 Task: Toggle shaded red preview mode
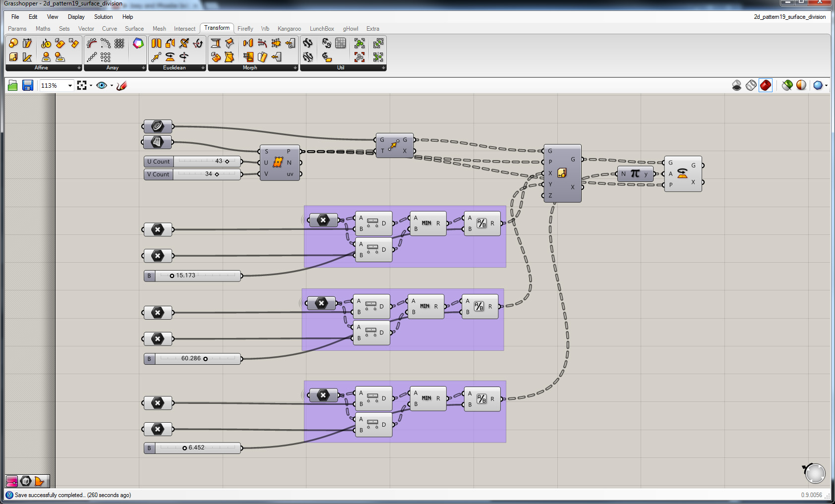point(766,86)
